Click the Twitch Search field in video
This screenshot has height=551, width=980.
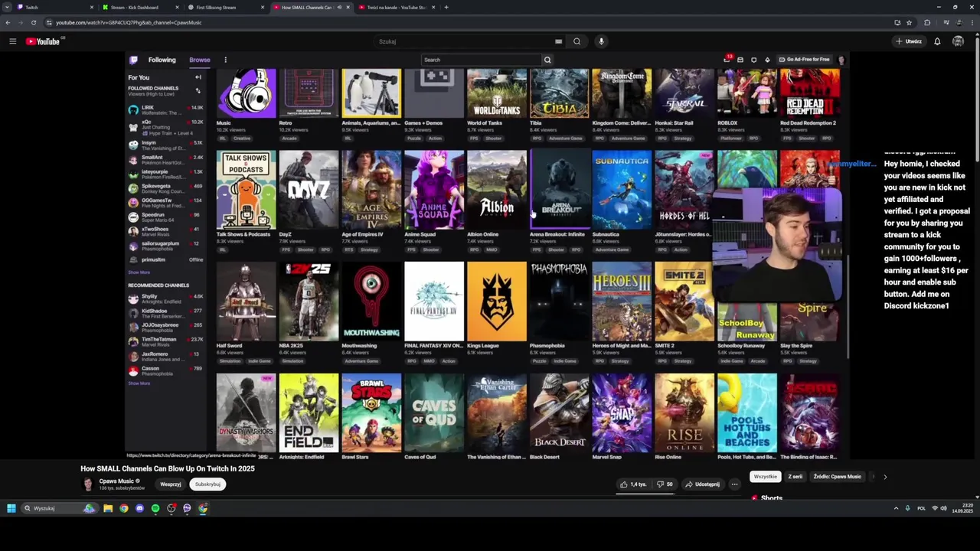pyautogui.click(x=482, y=60)
